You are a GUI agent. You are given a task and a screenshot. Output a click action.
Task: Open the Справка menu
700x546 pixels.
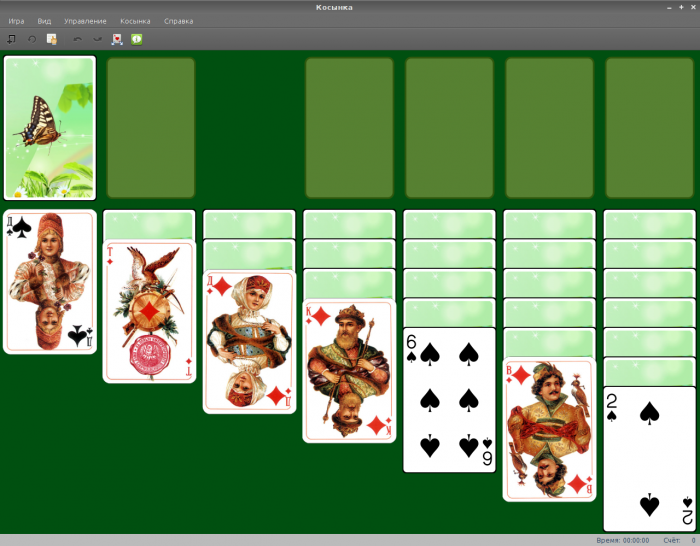[179, 21]
